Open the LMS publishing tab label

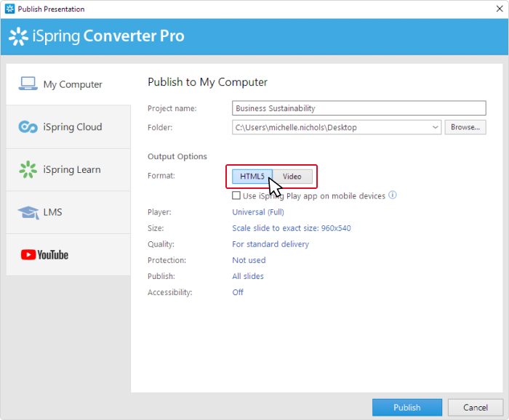pyautogui.click(x=52, y=212)
